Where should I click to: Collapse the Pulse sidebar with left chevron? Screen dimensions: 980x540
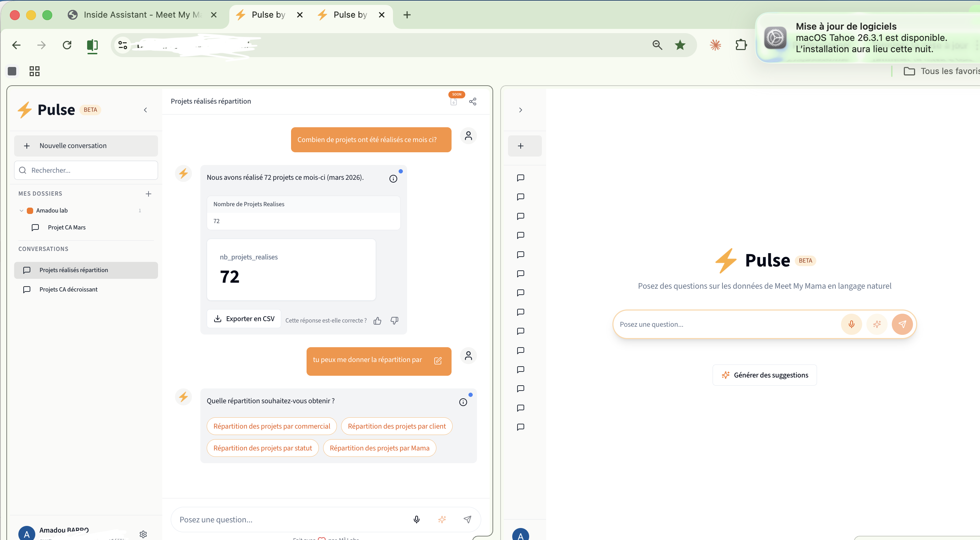coord(145,110)
